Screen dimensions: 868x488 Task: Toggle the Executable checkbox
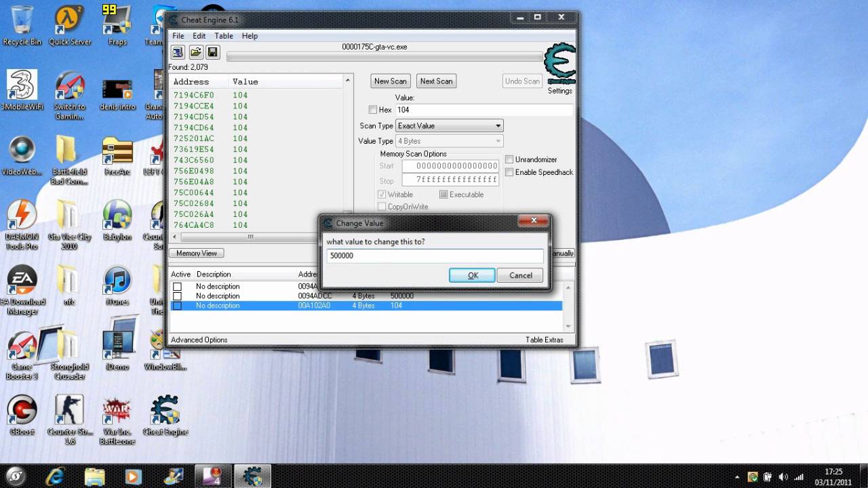pyautogui.click(x=443, y=195)
